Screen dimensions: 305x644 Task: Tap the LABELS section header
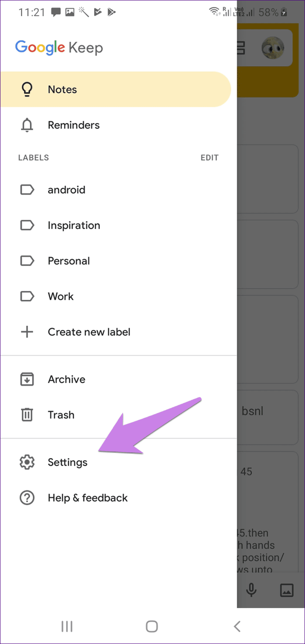tap(34, 158)
